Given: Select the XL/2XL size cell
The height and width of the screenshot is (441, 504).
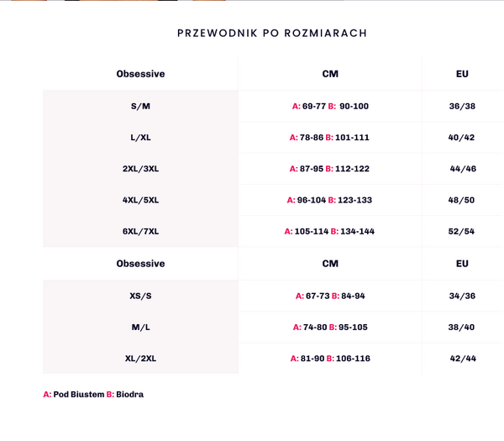Looking at the screenshot, I should click(x=140, y=359).
